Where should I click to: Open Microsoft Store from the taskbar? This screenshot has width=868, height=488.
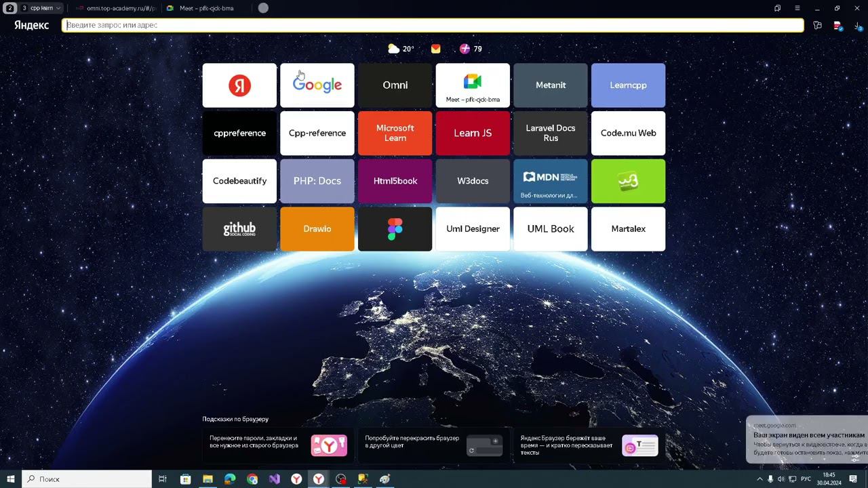pos(186,479)
